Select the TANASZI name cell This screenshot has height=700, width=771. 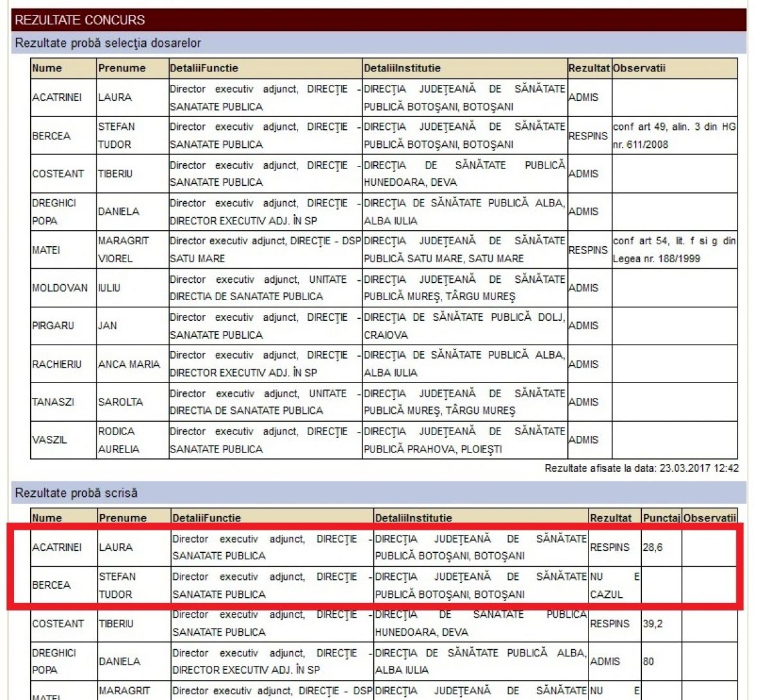(x=53, y=402)
